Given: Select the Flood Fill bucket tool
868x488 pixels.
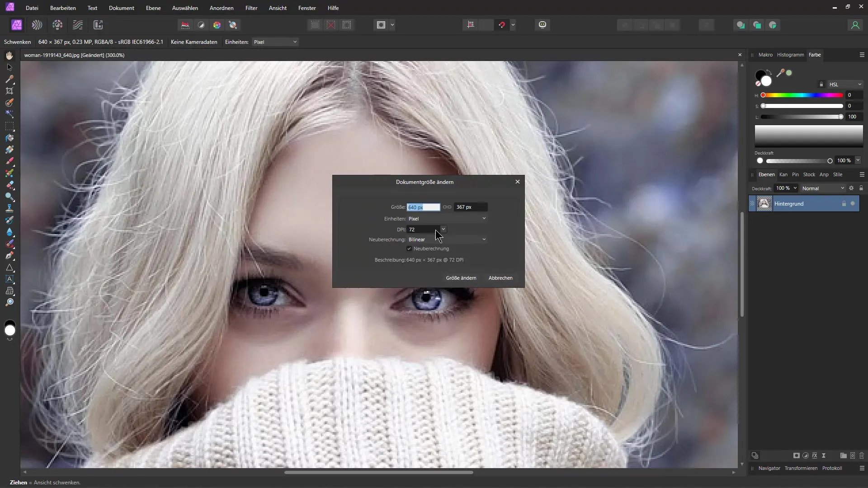Looking at the screenshot, I should click(9, 138).
